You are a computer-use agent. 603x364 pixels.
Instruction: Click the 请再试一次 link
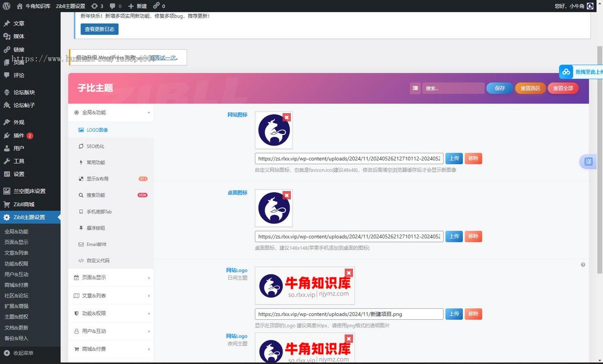click(x=164, y=58)
